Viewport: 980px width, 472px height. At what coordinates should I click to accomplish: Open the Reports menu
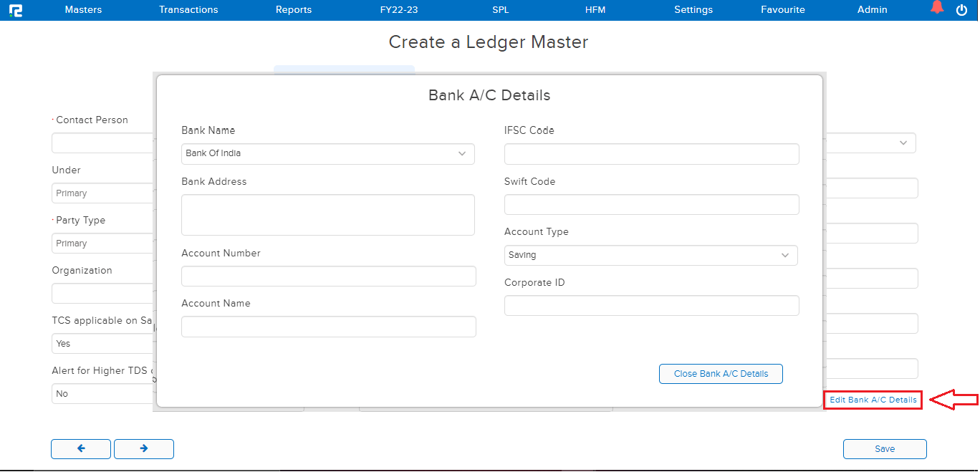[294, 10]
